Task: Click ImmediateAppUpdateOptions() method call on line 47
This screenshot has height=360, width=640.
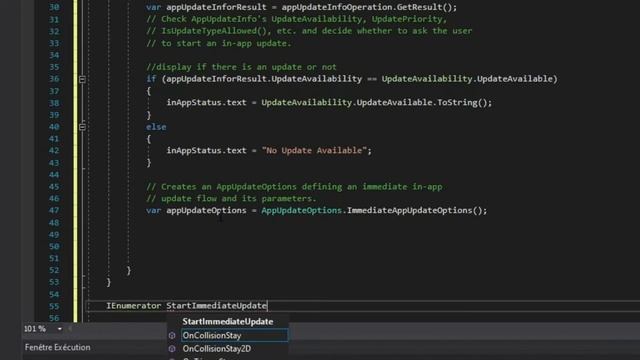Action: point(415,211)
